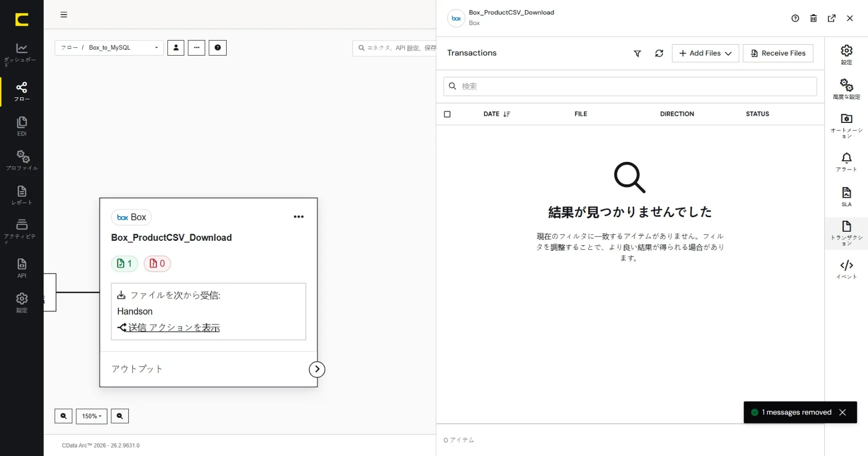Open the CData Arc logo home
This screenshot has height=456, width=868.
pyautogui.click(x=22, y=20)
